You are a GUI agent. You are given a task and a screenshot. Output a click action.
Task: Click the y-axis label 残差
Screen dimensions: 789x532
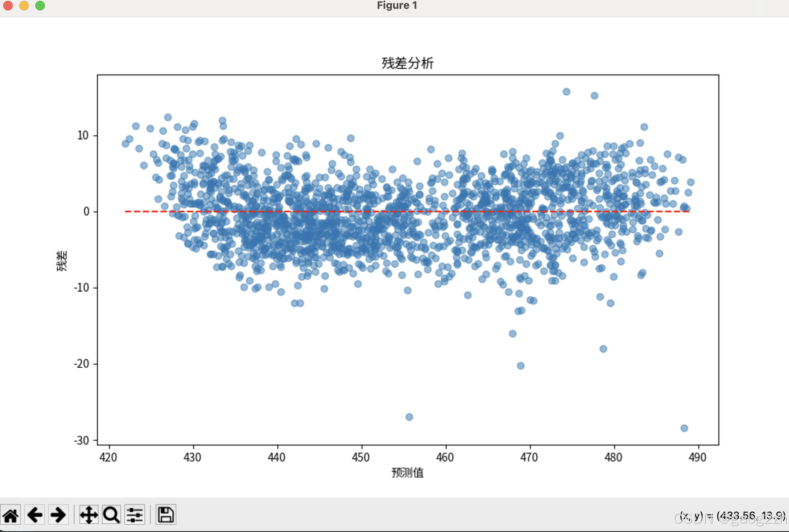tap(62, 261)
